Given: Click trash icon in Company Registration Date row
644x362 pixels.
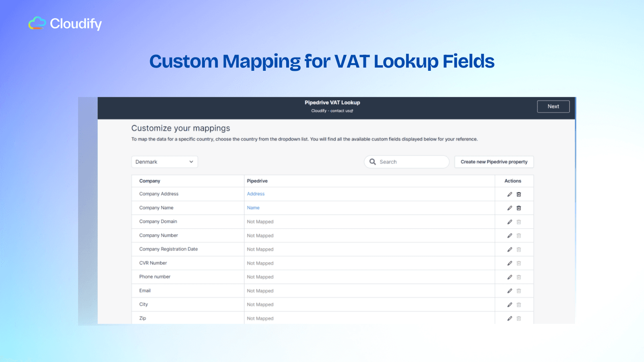Looking at the screenshot, I should (x=519, y=249).
